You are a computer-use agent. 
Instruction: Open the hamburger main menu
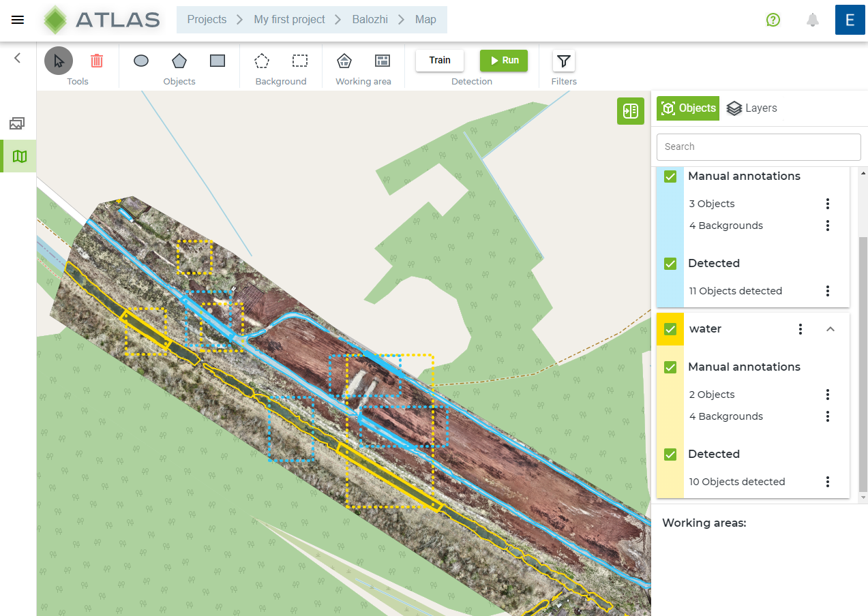18,20
